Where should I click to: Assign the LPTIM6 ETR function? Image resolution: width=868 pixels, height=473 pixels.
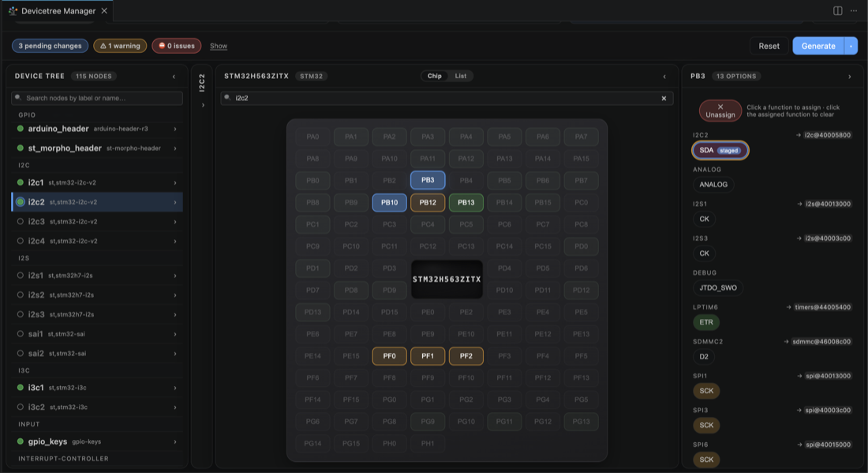point(705,322)
